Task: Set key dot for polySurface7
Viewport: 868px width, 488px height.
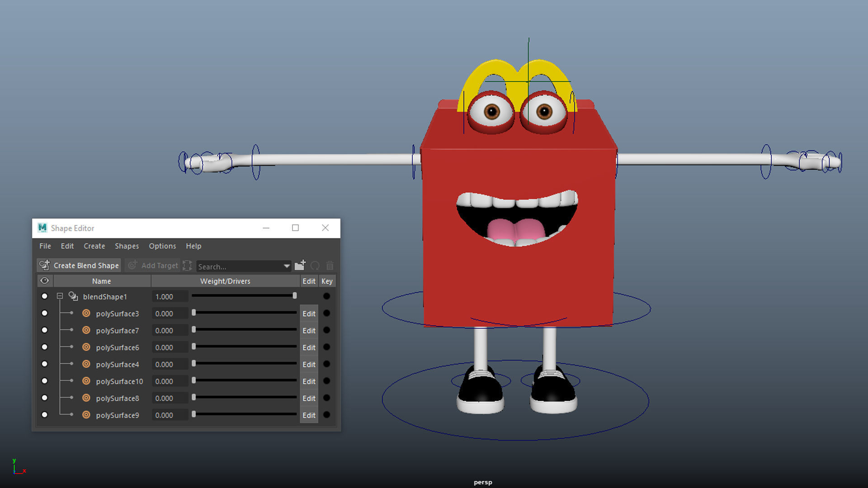Action: [x=326, y=330]
